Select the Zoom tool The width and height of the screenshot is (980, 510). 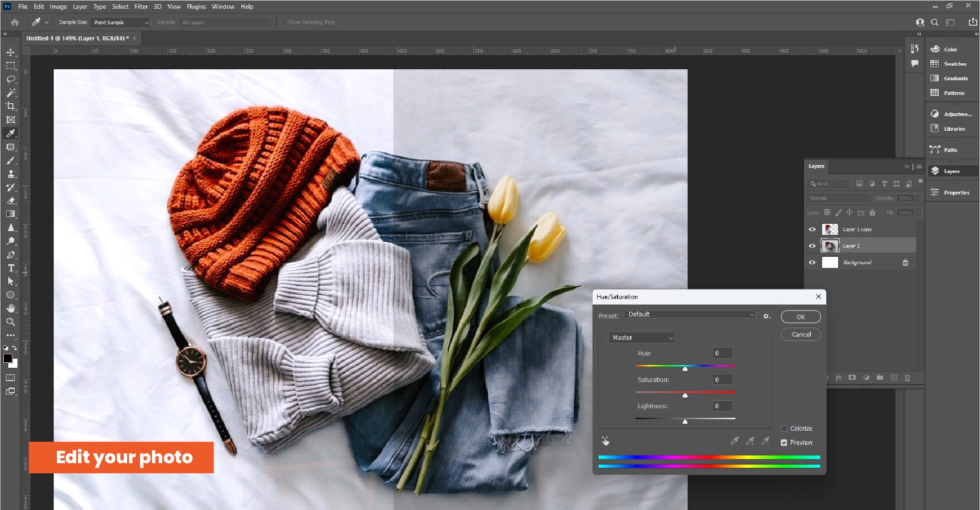tap(11, 322)
